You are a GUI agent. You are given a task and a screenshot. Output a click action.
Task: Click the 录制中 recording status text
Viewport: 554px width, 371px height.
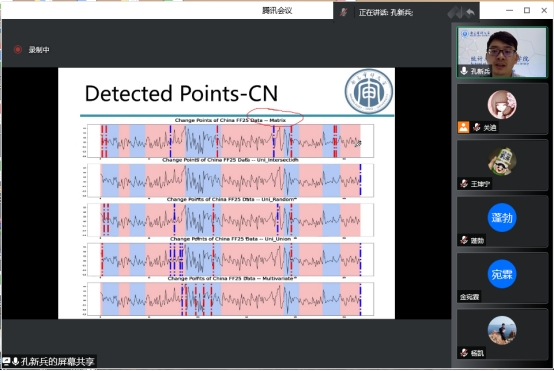point(39,50)
